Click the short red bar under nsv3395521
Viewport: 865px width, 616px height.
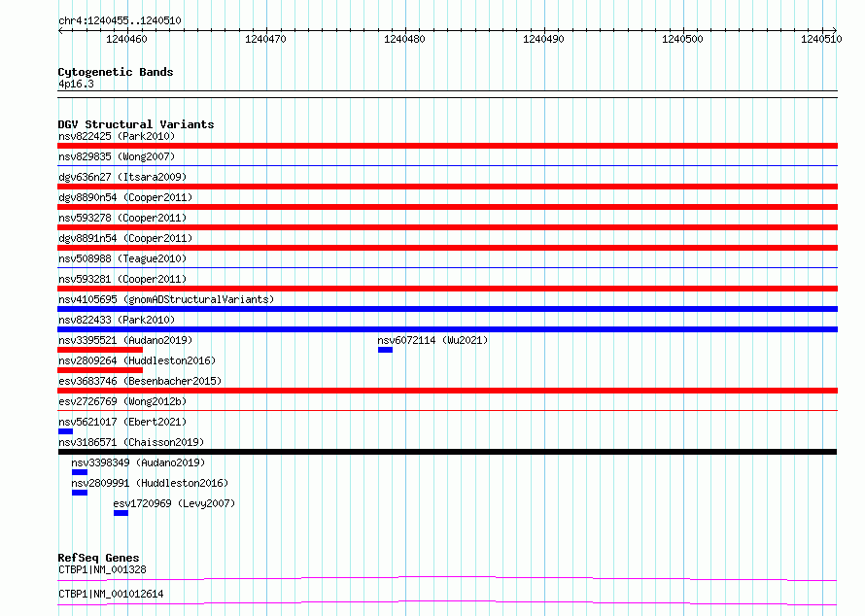100,350
